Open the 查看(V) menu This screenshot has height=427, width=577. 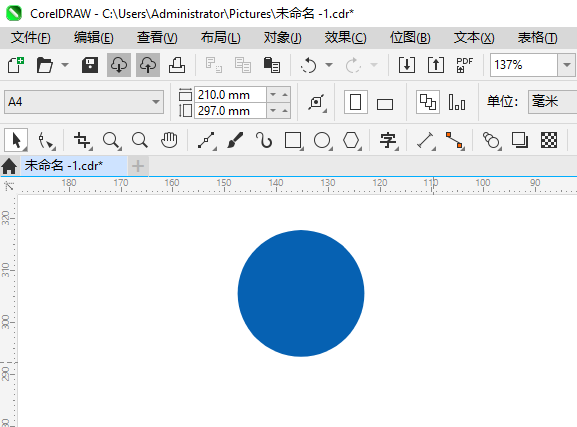[x=157, y=38]
